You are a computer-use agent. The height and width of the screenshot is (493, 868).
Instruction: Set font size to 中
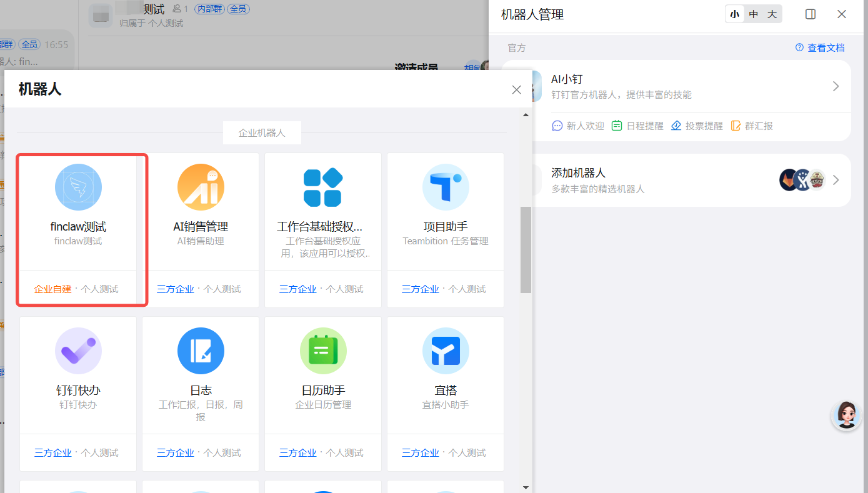(754, 14)
